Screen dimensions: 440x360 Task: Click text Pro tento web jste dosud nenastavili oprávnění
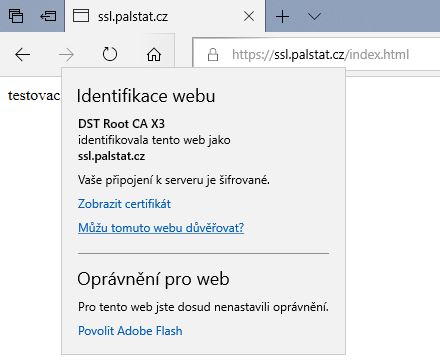203,307
